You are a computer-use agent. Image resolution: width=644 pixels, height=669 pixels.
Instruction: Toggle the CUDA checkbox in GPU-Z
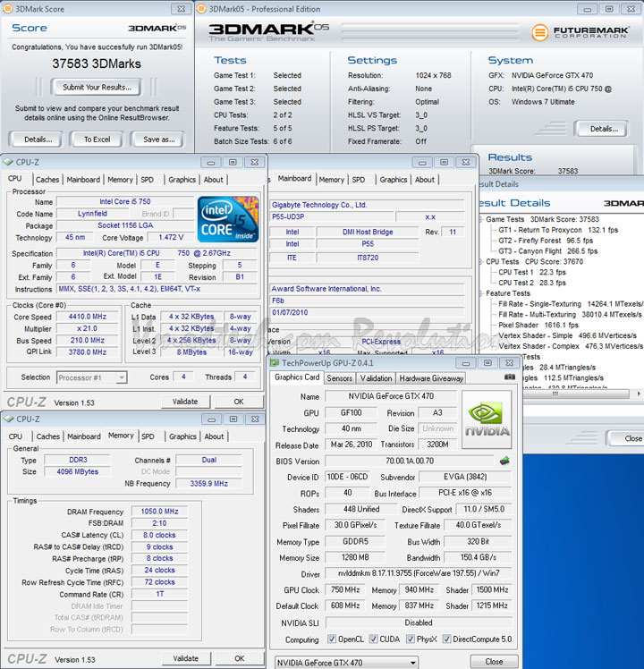click(x=373, y=639)
